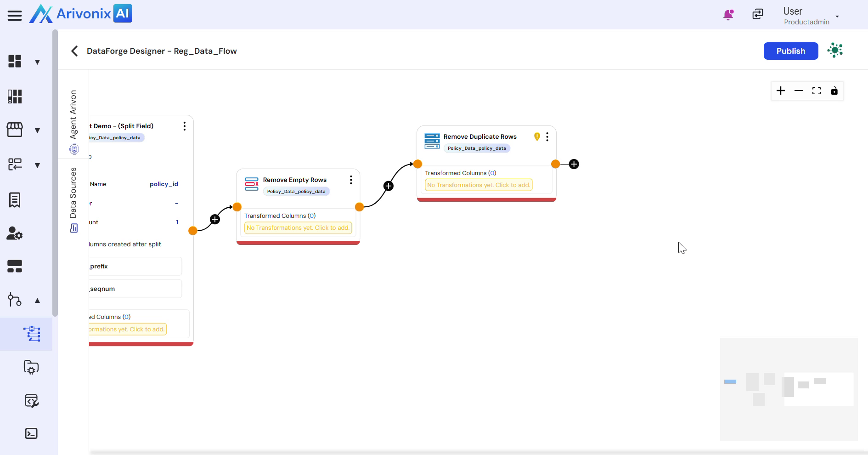Expand the dashboard sidebar menu arrow

coord(38,62)
